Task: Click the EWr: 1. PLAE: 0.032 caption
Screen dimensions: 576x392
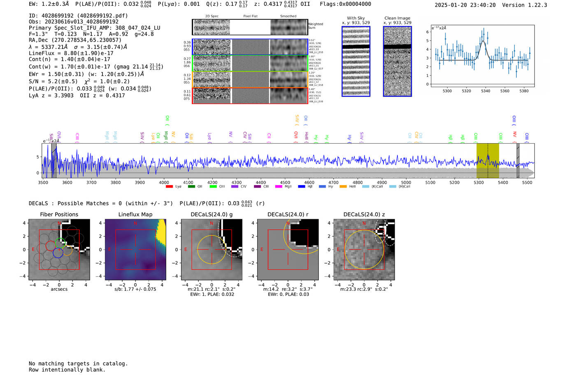Action: click(212, 294)
